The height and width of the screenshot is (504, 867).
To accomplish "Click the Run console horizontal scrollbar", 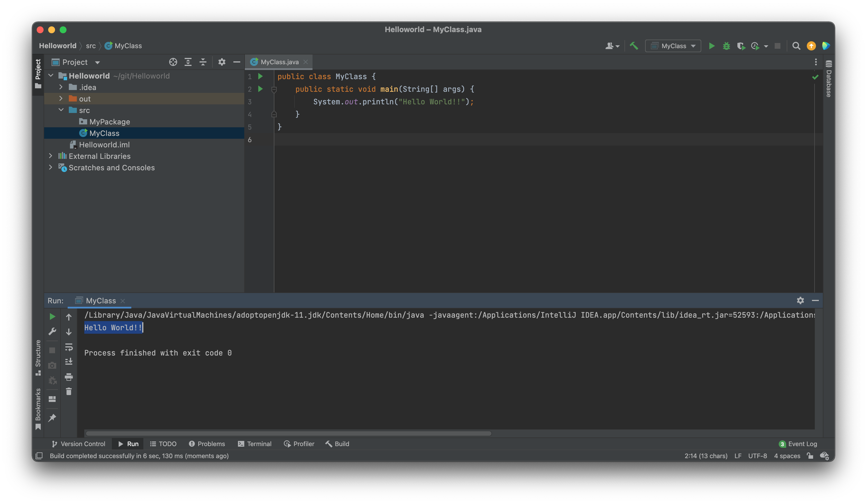I will tap(288, 433).
